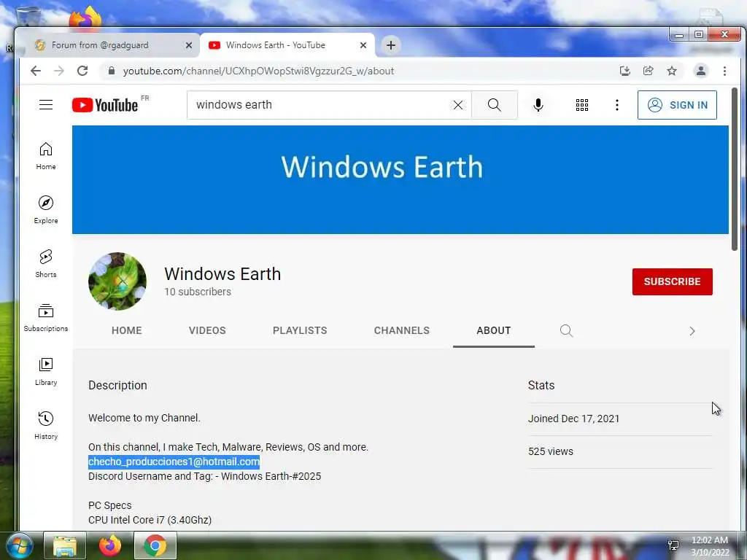The image size is (747, 560).
Task: Click the Chrome taskbar icon
Action: (155, 545)
